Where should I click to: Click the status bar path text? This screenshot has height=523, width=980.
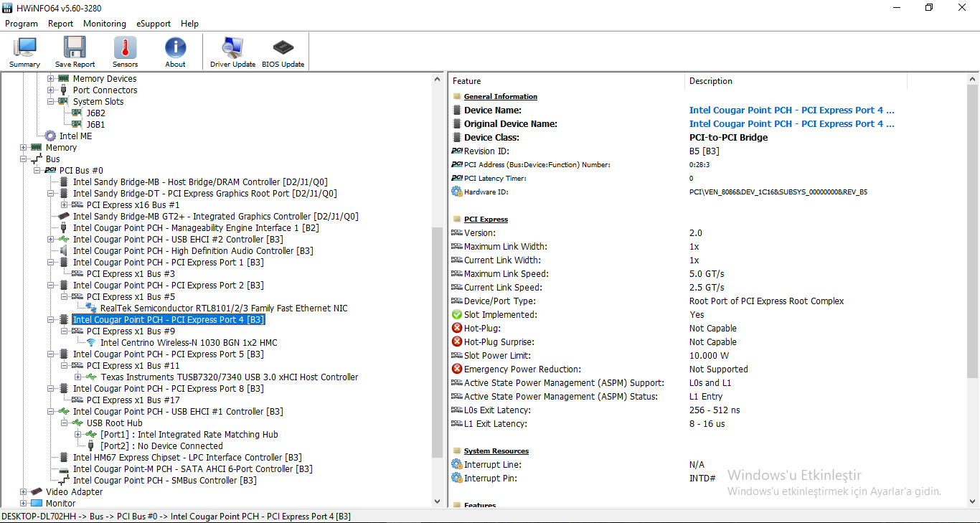click(x=176, y=516)
